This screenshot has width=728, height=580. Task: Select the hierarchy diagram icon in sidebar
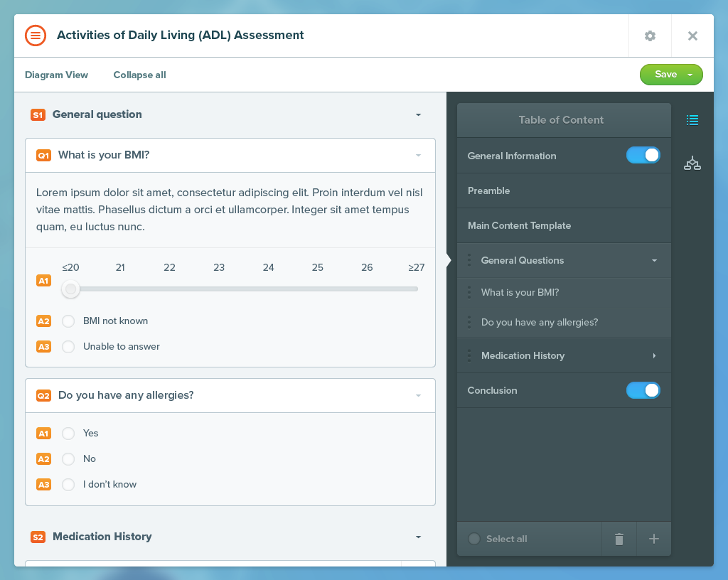[692, 163]
